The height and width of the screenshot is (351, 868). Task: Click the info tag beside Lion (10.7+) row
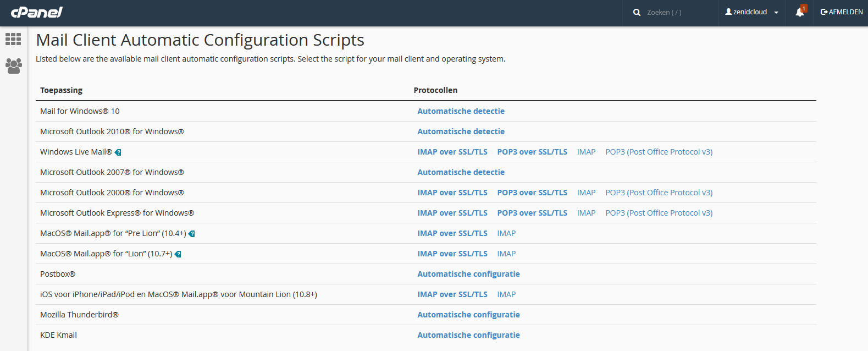(x=178, y=254)
